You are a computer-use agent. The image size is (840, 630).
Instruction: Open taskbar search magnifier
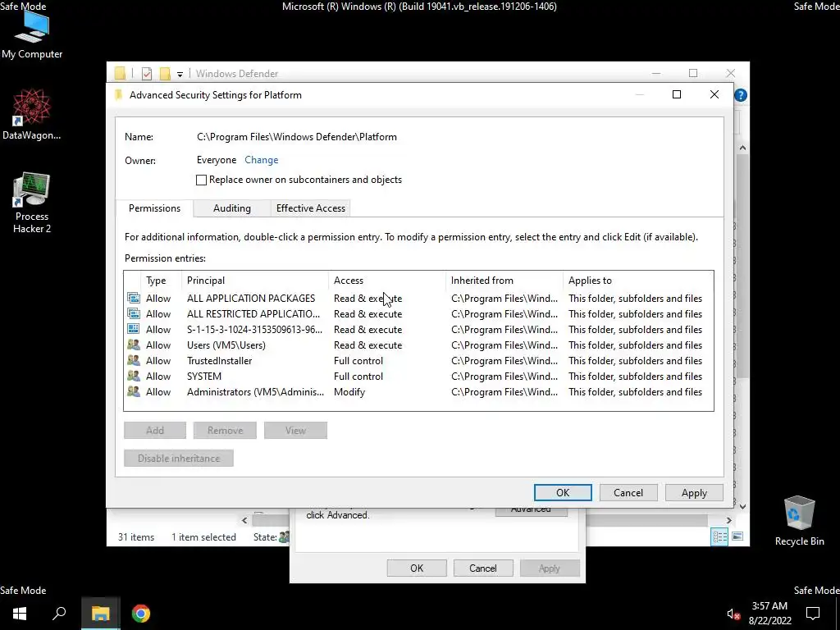(x=59, y=614)
